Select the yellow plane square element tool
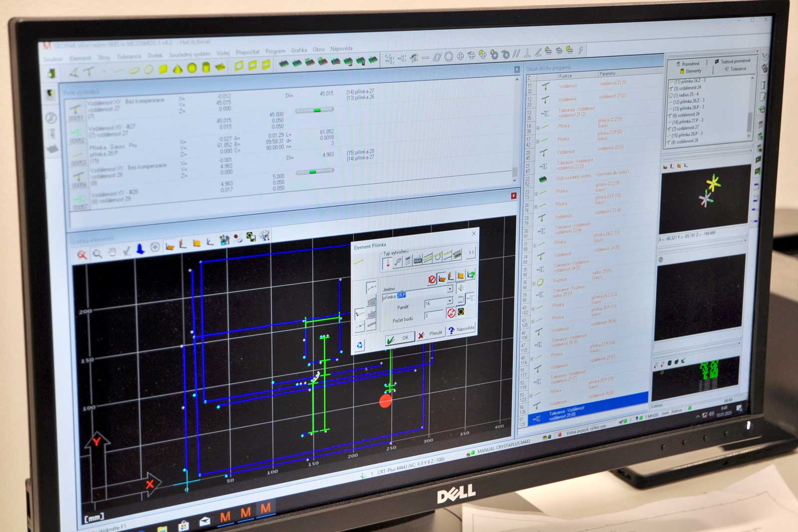The width and height of the screenshot is (798, 532). tap(163, 69)
